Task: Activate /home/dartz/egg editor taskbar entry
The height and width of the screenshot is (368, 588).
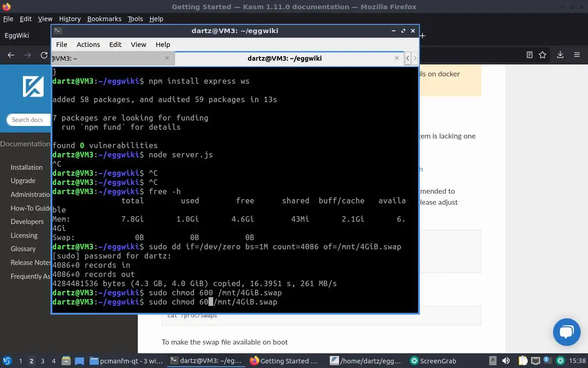Action: point(366,361)
